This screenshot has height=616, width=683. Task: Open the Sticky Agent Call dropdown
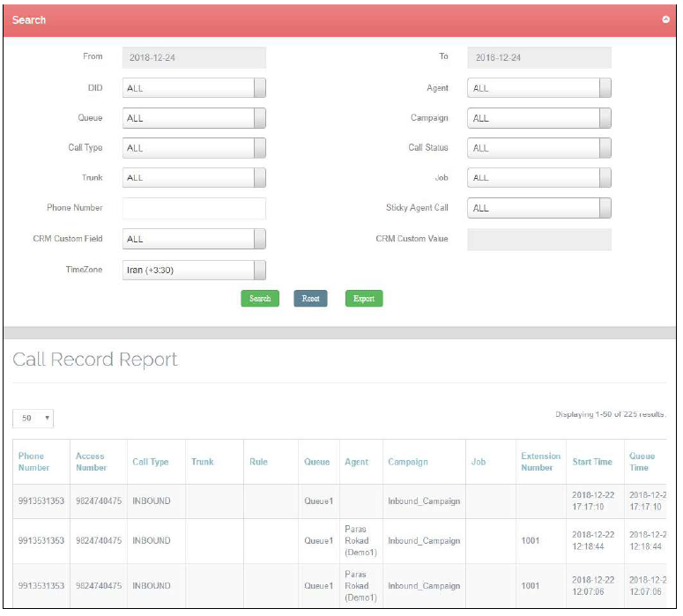[538, 209]
